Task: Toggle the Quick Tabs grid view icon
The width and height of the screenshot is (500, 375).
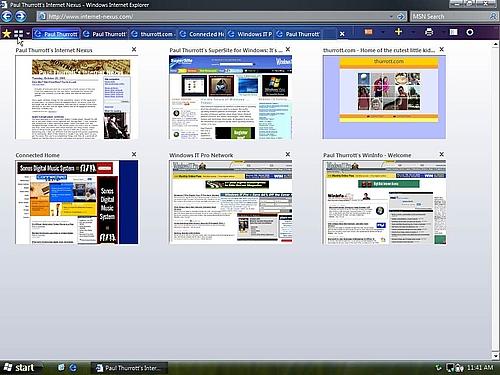Action: tap(19, 34)
